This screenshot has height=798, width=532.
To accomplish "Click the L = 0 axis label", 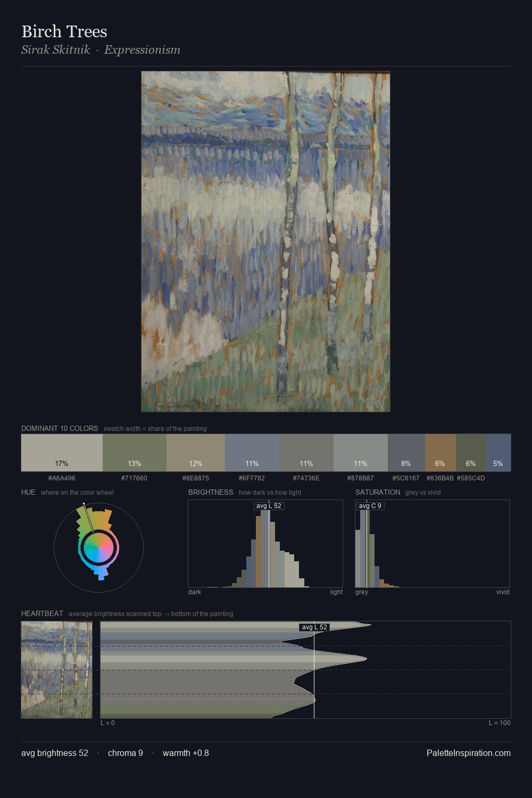I will click(x=107, y=723).
